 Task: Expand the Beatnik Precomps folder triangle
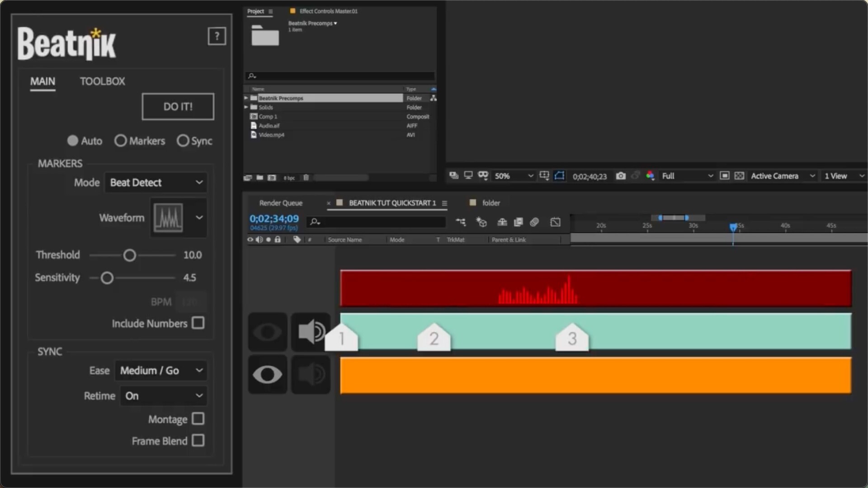coord(246,98)
